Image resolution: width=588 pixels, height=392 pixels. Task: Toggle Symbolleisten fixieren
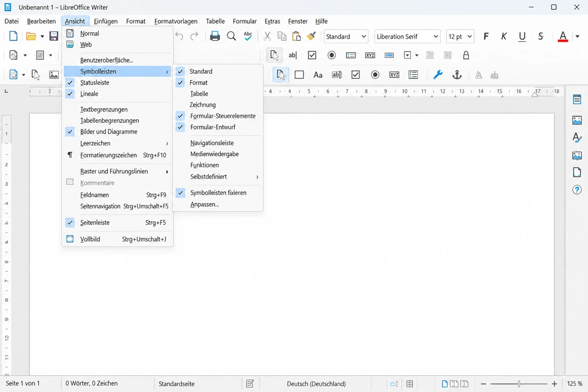pyautogui.click(x=218, y=193)
